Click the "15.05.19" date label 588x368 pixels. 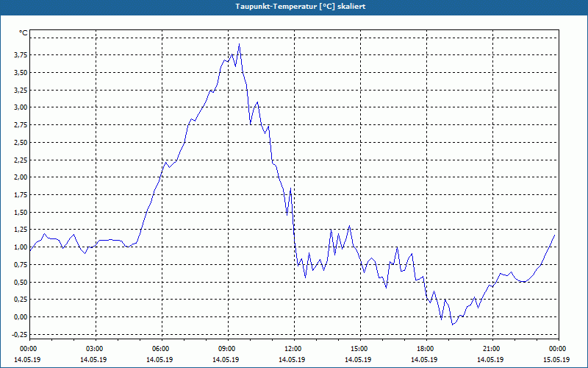[557, 359]
